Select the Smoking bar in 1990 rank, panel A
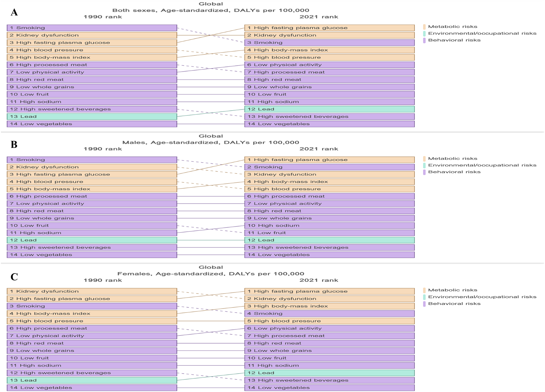Viewport: 545px width, 392px height. coord(91,27)
